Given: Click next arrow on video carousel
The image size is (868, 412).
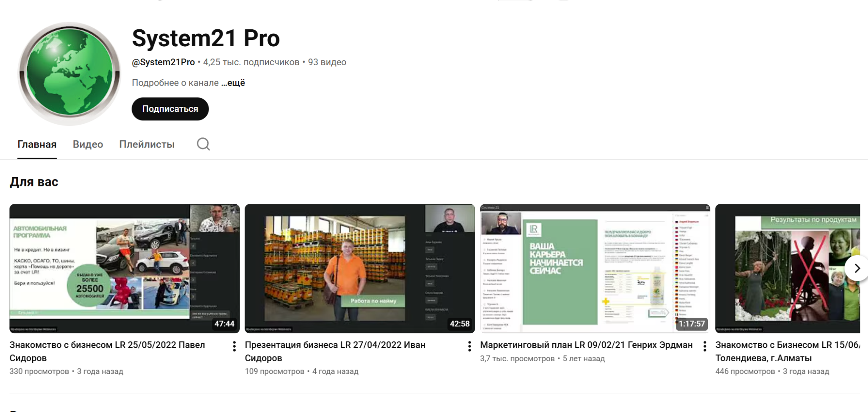Looking at the screenshot, I should (857, 268).
